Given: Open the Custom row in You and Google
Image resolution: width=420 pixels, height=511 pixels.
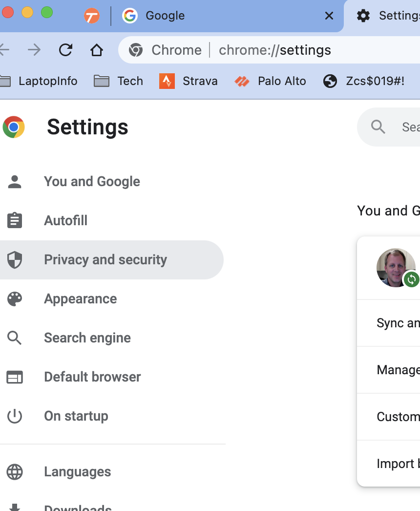Looking at the screenshot, I should (x=388, y=417).
